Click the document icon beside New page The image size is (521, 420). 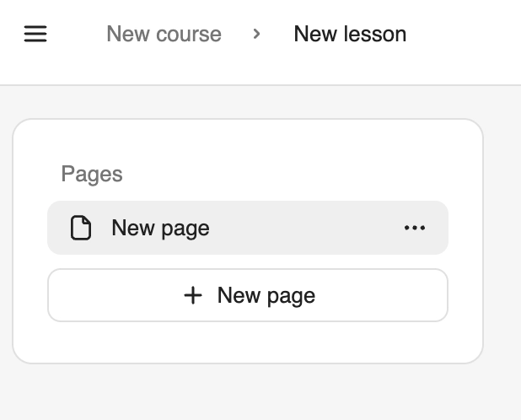click(x=81, y=228)
